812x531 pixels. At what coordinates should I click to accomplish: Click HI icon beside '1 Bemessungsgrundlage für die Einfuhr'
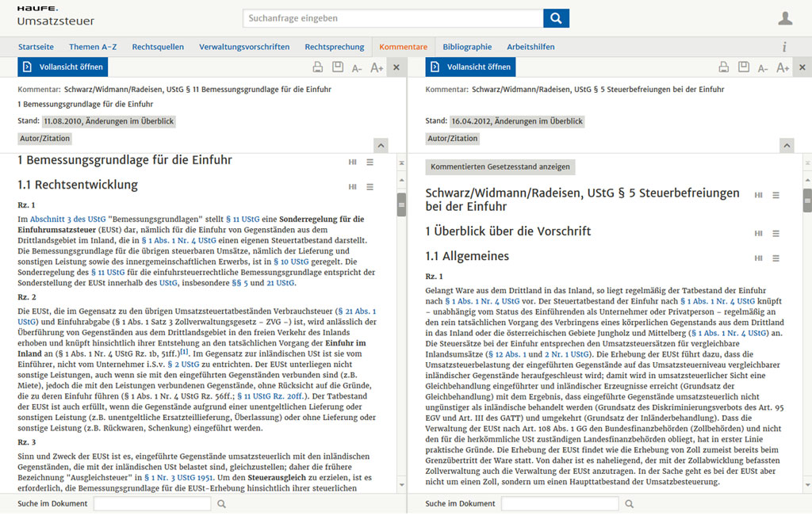(x=353, y=162)
